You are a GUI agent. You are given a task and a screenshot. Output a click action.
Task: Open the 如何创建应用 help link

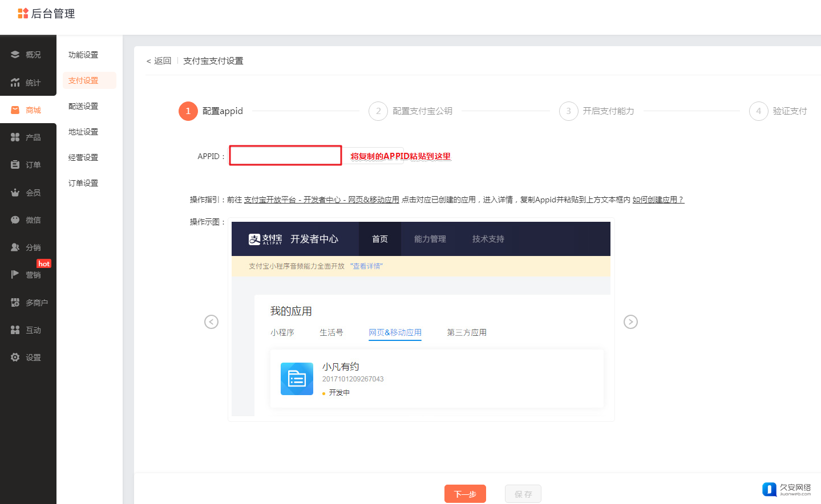(658, 200)
